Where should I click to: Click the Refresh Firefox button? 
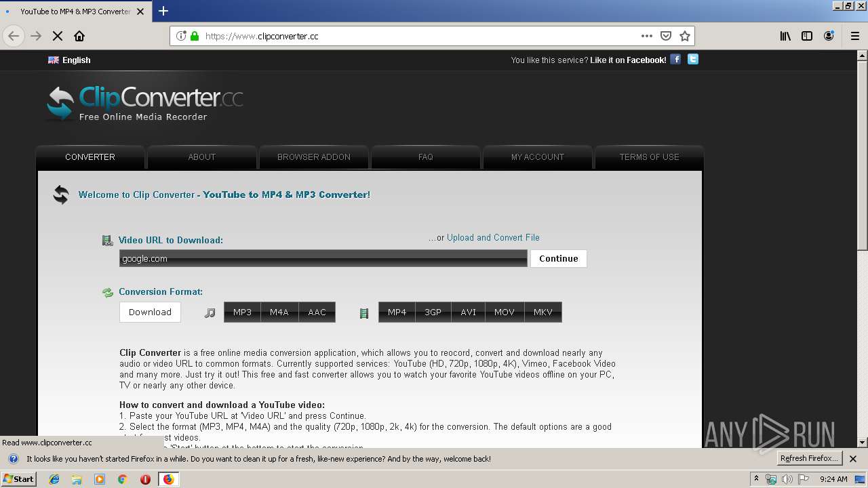pos(810,458)
